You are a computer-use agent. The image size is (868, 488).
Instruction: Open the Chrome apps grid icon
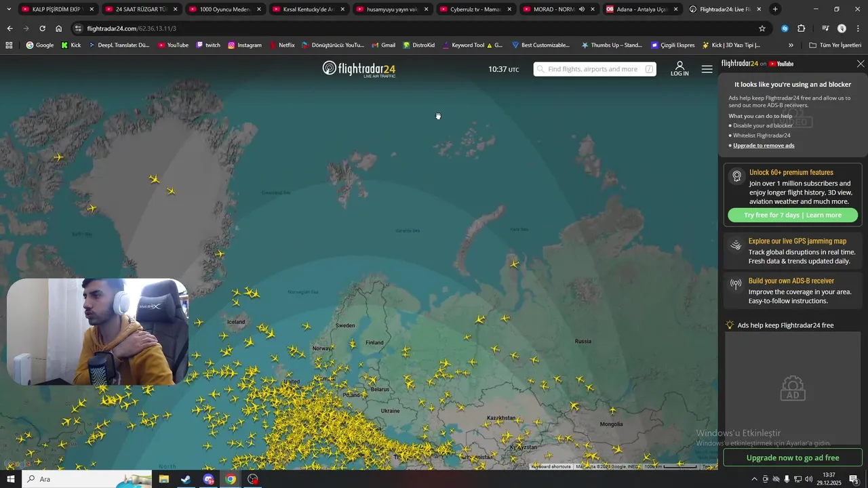click(x=9, y=45)
